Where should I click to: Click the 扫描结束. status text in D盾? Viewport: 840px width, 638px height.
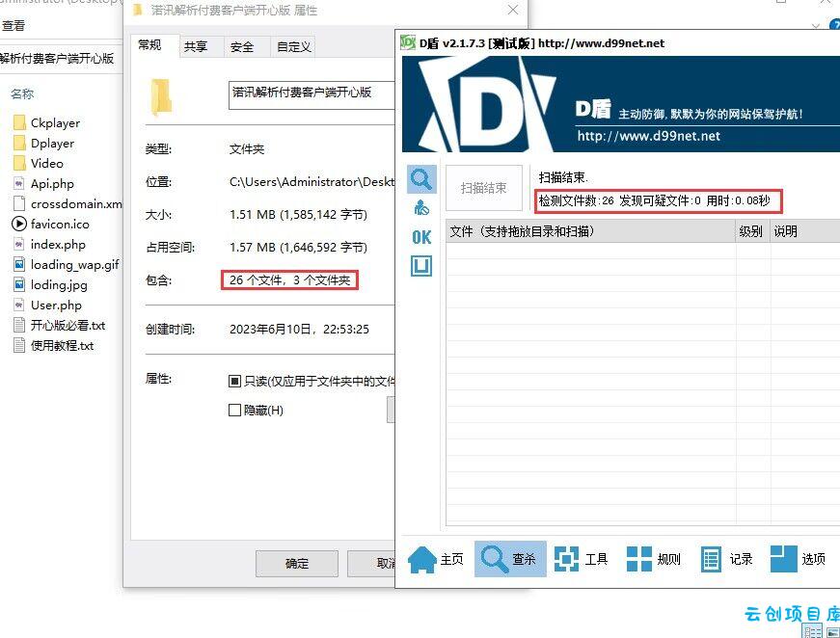coord(563,177)
